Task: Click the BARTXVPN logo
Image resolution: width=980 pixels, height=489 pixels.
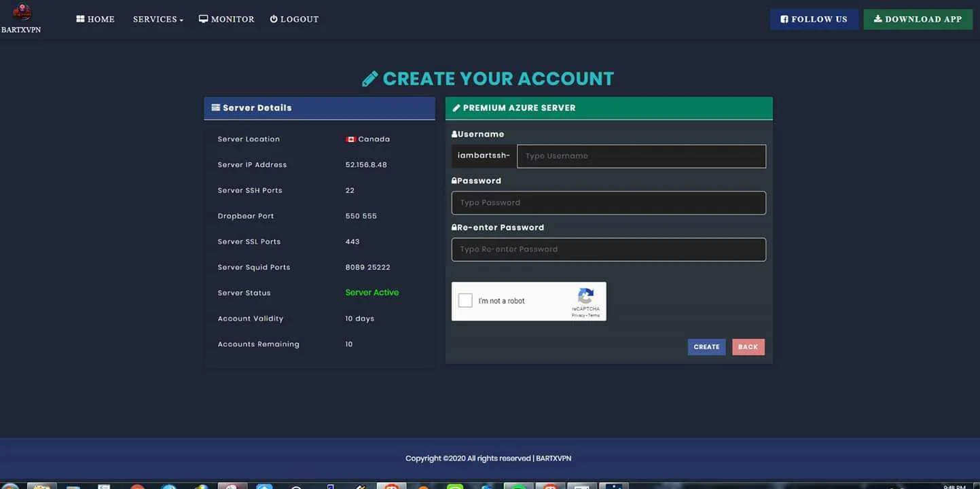Action: pyautogui.click(x=22, y=18)
